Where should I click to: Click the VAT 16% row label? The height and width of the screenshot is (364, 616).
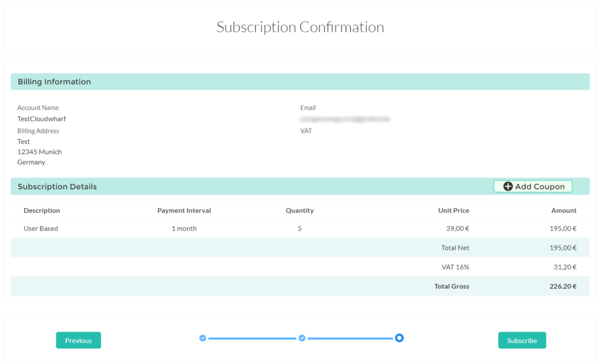coord(455,267)
